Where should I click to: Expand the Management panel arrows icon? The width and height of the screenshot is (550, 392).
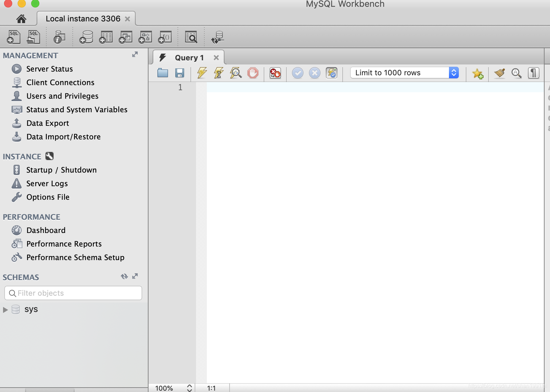click(135, 54)
